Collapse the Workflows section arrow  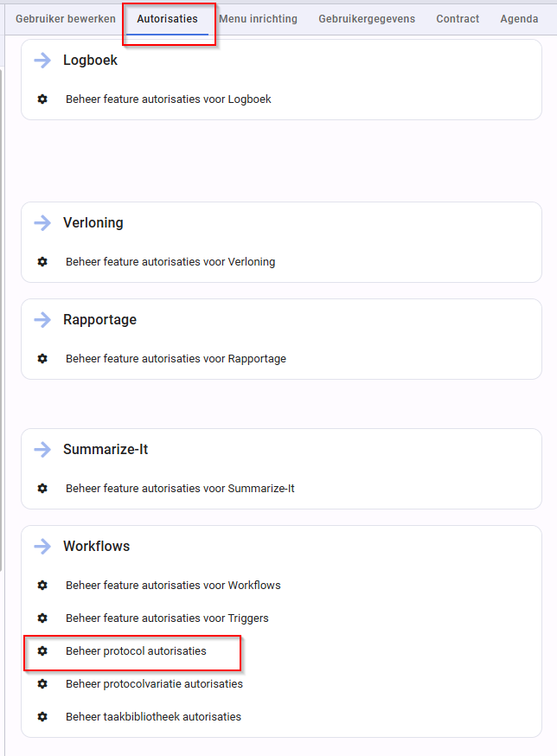pos(42,547)
